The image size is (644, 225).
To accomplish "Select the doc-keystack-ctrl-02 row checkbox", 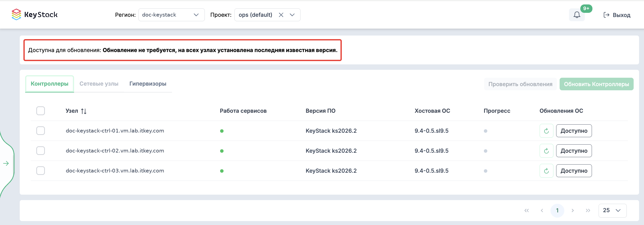I will click(40, 151).
